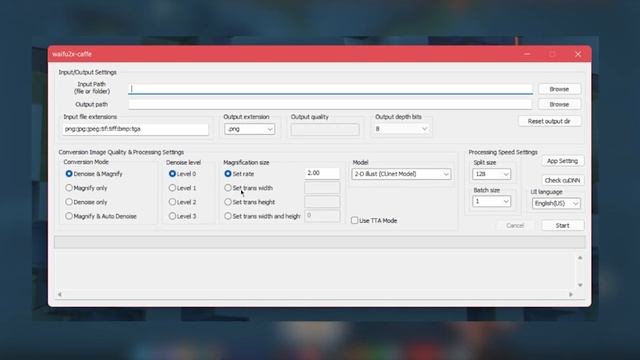Click the Check cuDNN button
Screen dimensions: 640x360
point(562,180)
